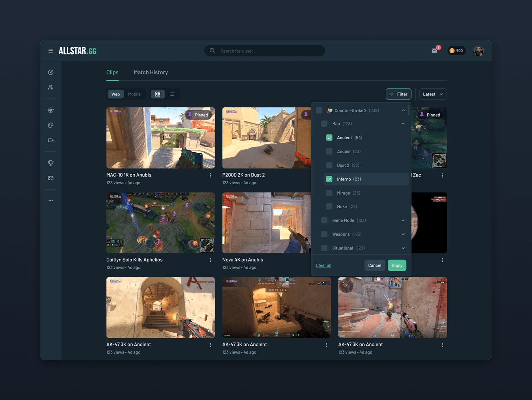Open the MAC-10 1K on Anubis thumbnail
The width and height of the screenshot is (532, 400).
click(161, 138)
